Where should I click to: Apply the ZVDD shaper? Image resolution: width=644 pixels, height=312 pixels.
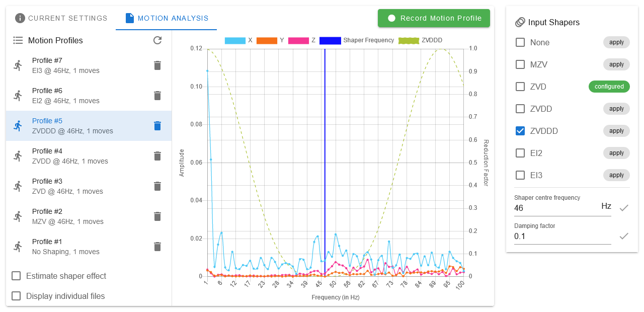pyautogui.click(x=616, y=109)
